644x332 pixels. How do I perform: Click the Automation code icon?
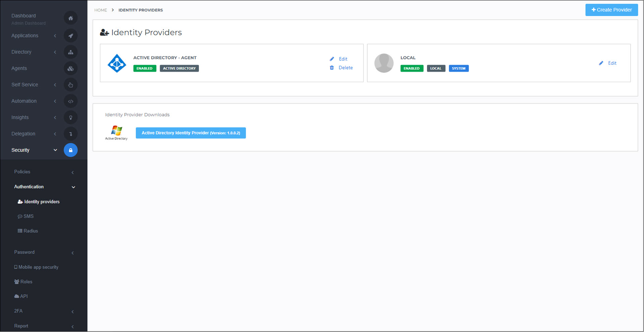70,101
